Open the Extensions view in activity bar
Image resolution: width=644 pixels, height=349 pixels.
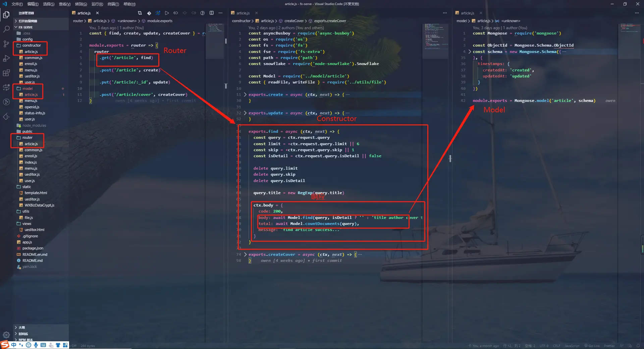point(6,73)
